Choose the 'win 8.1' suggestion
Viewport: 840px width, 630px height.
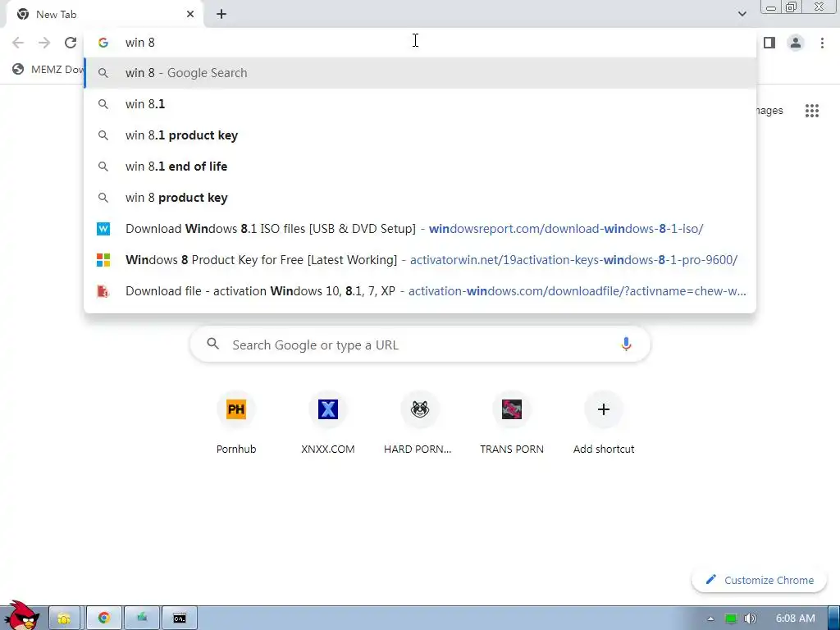pyautogui.click(x=420, y=104)
